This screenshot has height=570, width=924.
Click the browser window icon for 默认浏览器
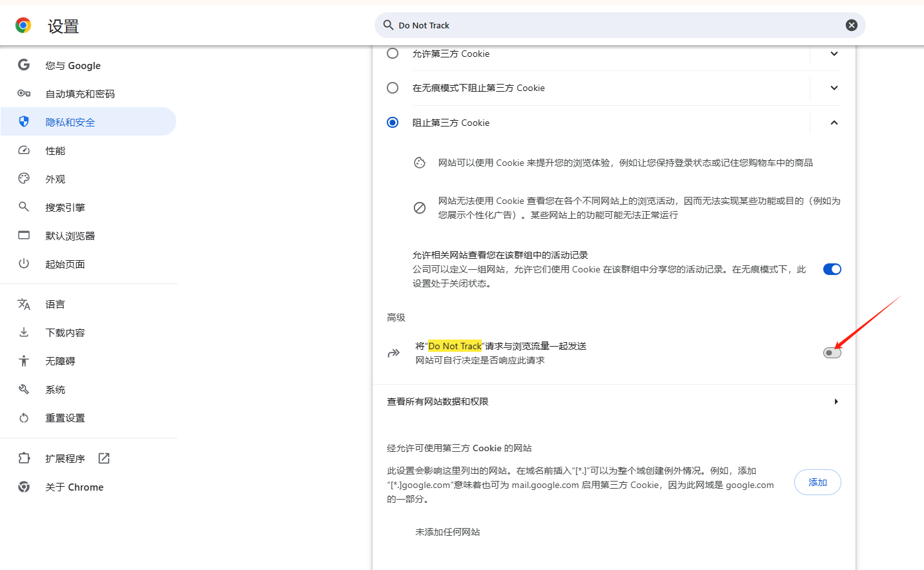pyautogui.click(x=24, y=236)
